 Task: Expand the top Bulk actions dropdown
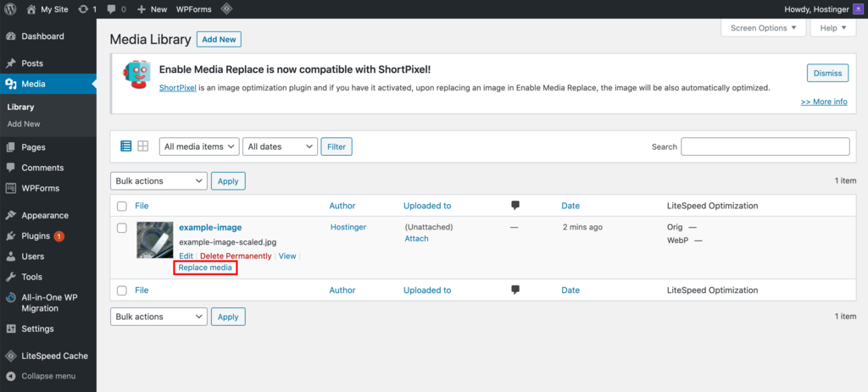pos(159,180)
